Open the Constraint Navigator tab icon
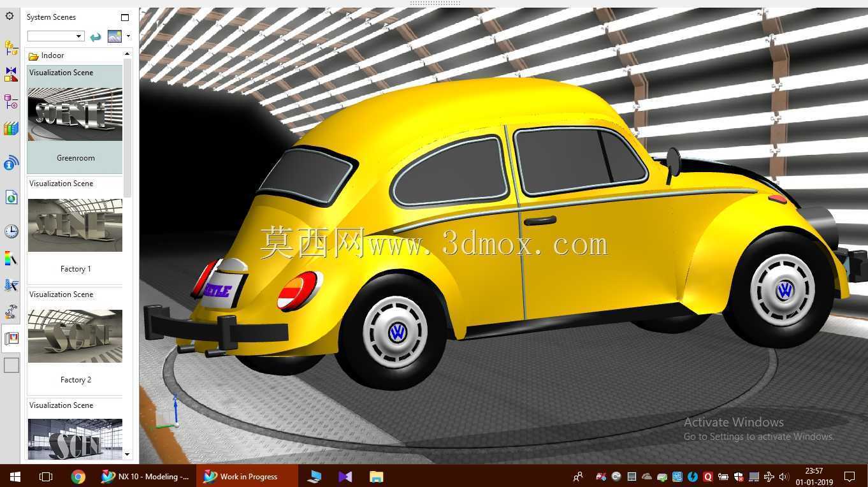Image resolution: width=868 pixels, height=487 pixels. pos(11,75)
